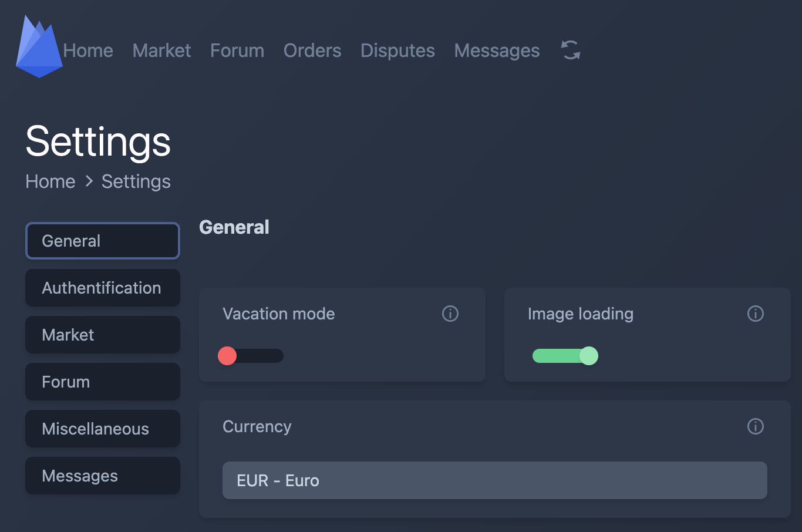The image size is (802, 532).
Task: Open Orders from the top navigation
Action: [312, 51]
